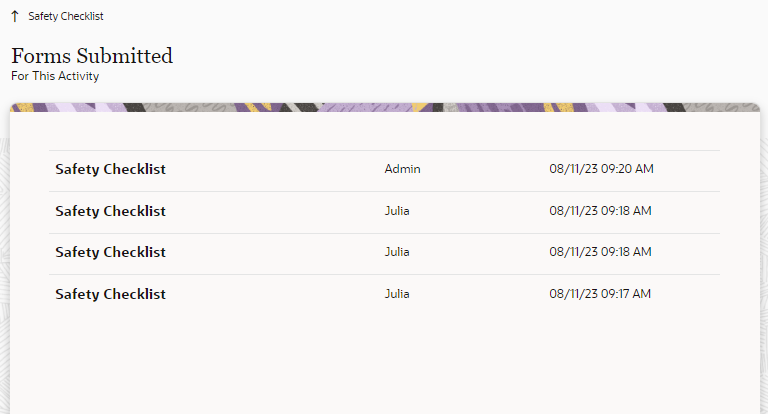
Task: Click the Admin submitter name
Action: tap(402, 170)
